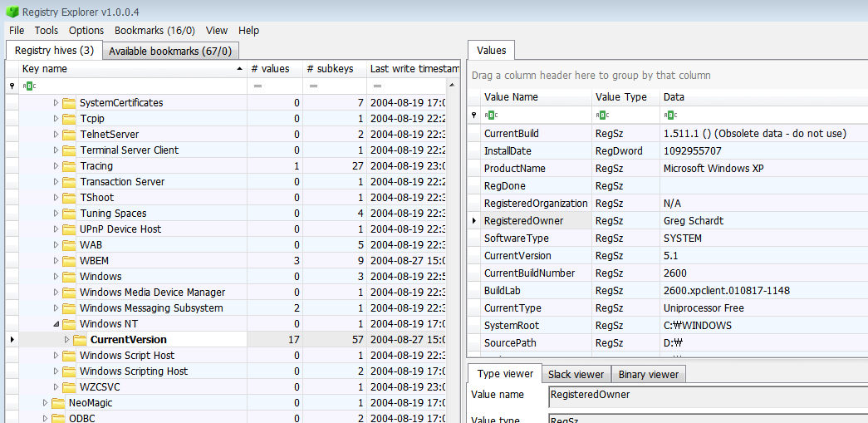Image resolution: width=868 pixels, height=423 pixels.
Task: Expand the NeoMagic key
Action: pyautogui.click(x=46, y=402)
